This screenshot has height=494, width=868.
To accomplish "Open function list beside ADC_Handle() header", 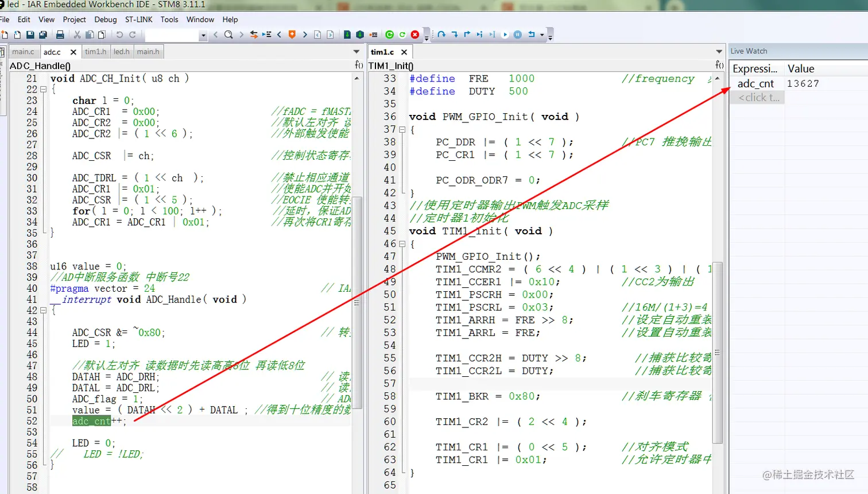I will pos(359,65).
